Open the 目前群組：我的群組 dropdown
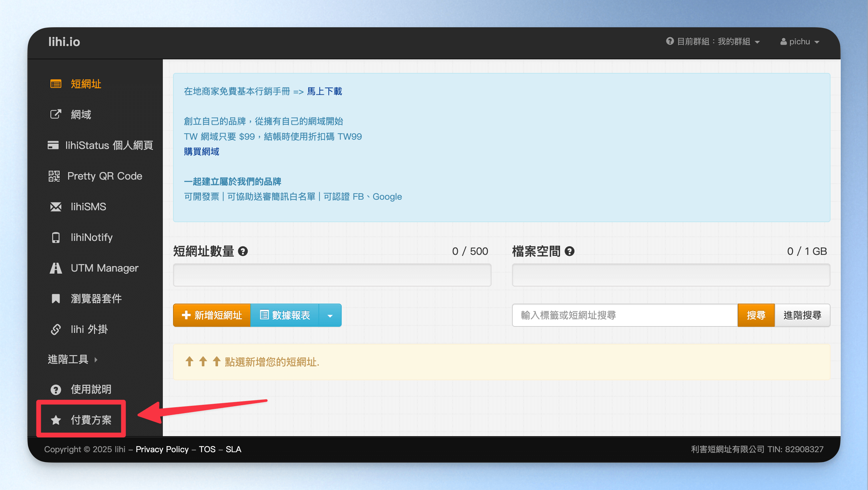 point(713,42)
